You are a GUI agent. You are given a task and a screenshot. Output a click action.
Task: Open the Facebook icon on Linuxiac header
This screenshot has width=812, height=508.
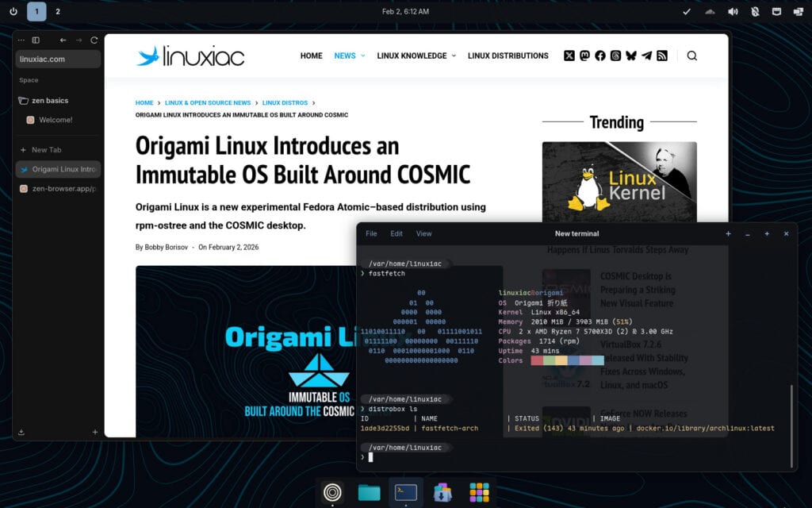[x=600, y=56]
